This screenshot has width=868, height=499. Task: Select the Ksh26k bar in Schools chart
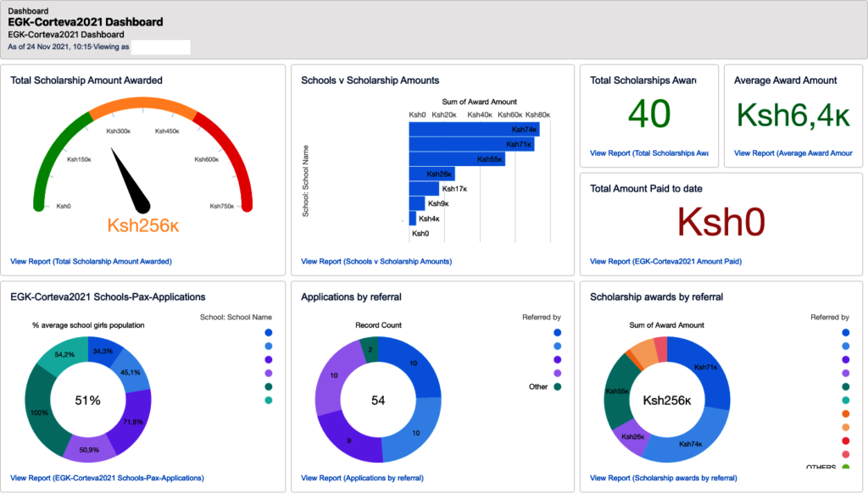point(431,174)
